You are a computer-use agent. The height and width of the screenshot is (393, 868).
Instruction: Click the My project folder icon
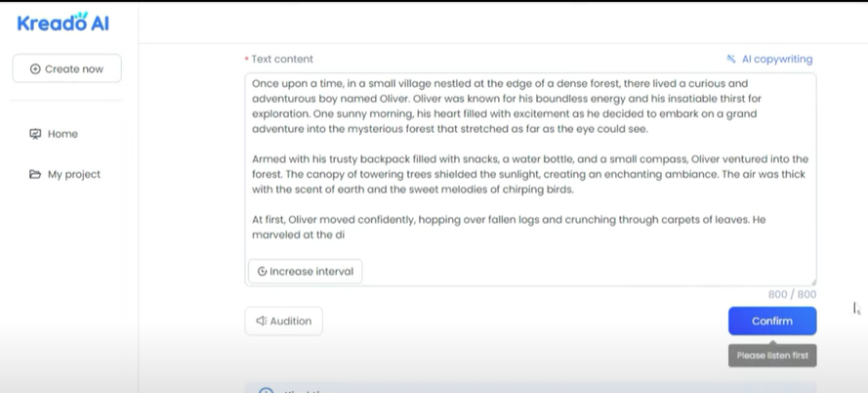pyautogui.click(x=36, y=175)
